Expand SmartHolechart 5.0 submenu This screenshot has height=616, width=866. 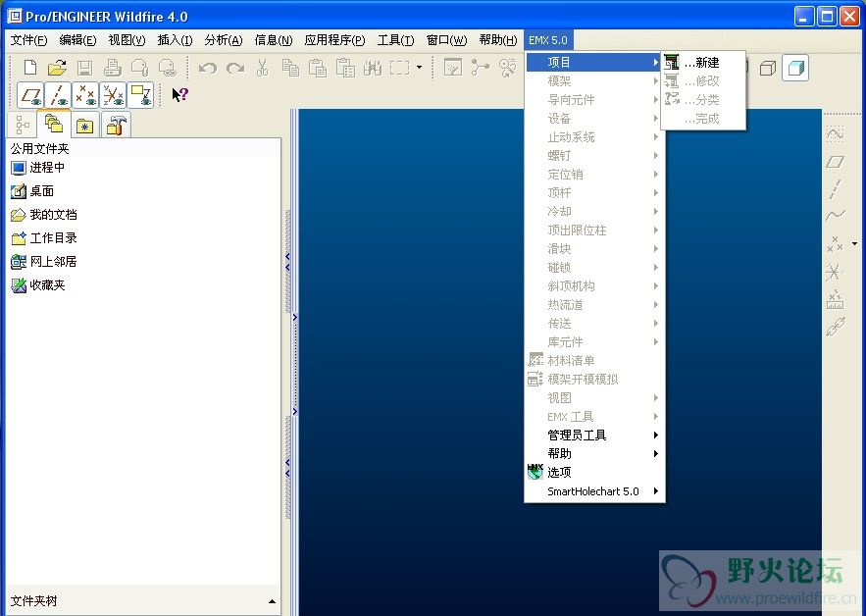tap(593, 491)
